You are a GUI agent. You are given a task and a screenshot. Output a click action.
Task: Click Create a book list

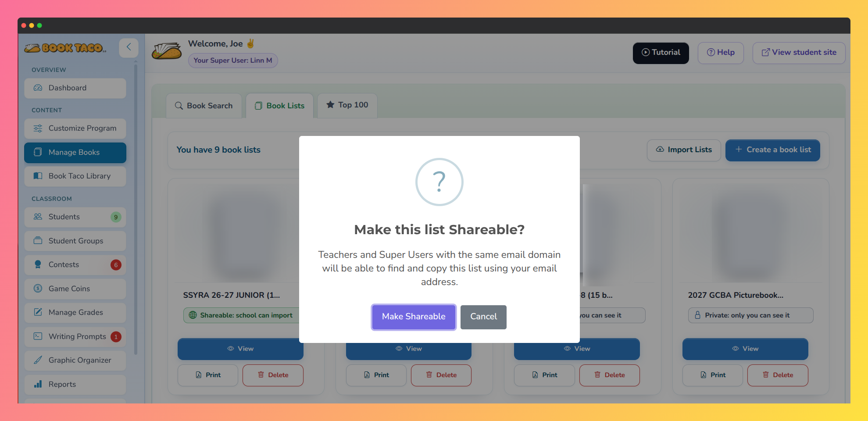click(773, 150)
